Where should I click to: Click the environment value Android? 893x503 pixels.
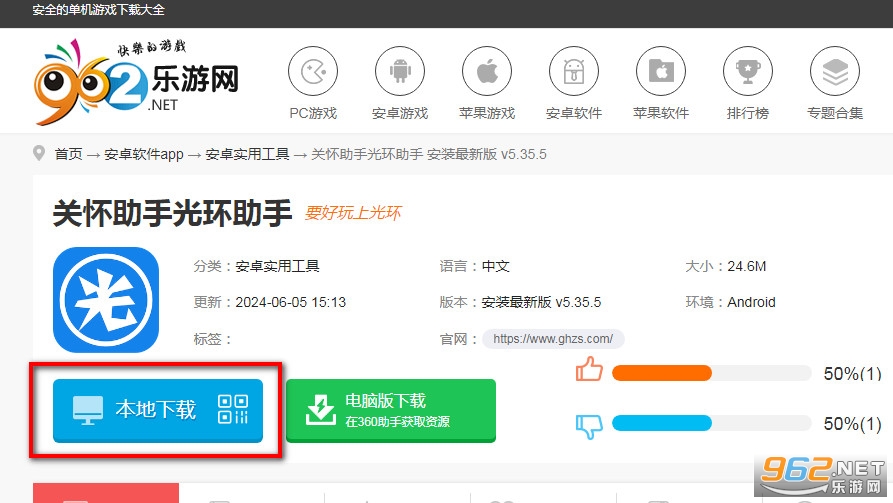751,302
